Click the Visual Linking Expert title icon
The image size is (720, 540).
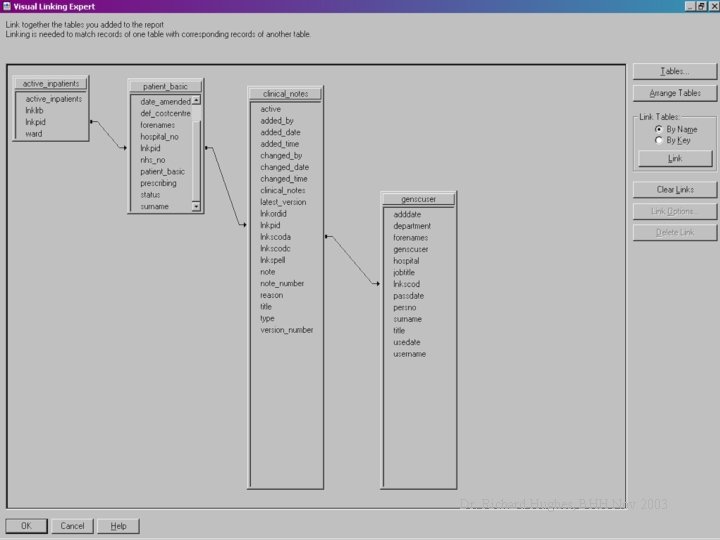point(7,6)
